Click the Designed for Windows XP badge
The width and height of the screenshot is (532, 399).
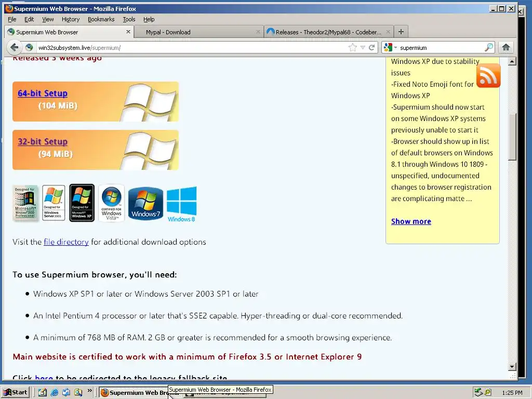point(82,203)
